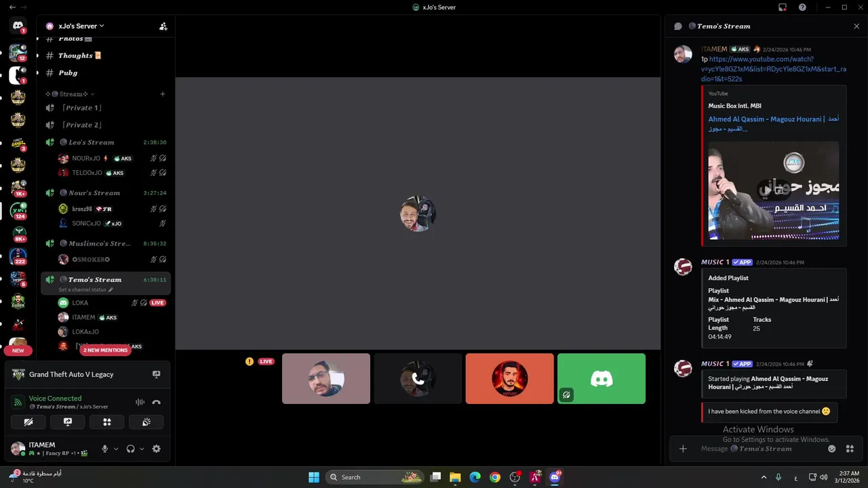
Task: Open the Discord help icon in title bar
Action: click(x=802, y=7)
